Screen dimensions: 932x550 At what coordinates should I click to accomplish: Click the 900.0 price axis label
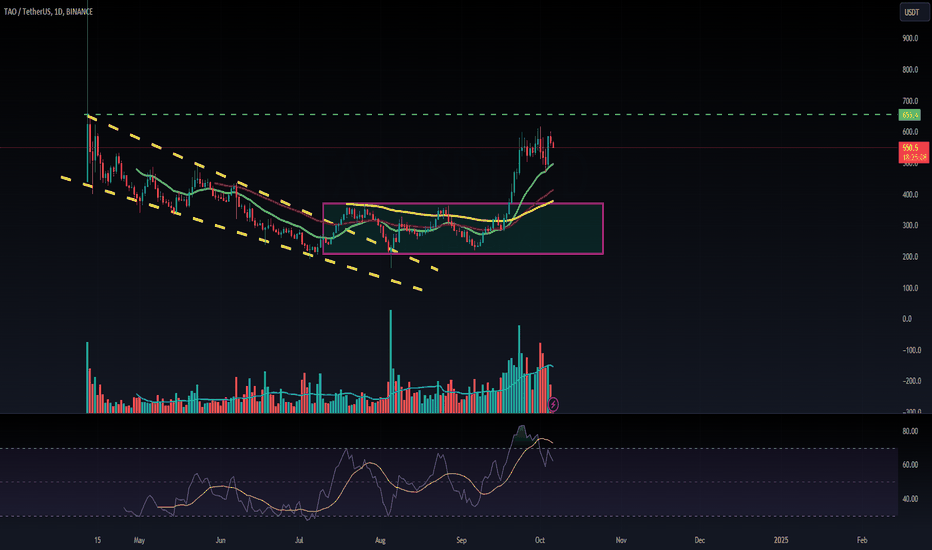[910, 38]
